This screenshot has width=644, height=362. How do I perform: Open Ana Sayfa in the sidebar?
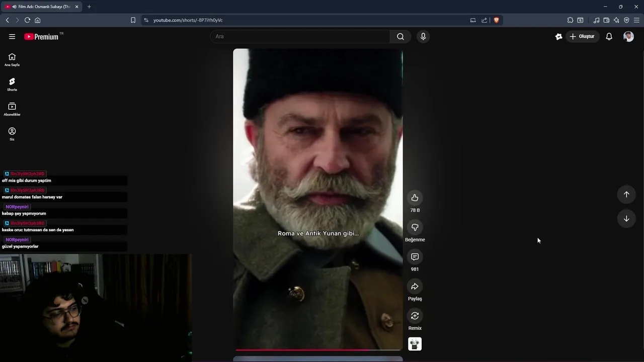tap(12, 59)
